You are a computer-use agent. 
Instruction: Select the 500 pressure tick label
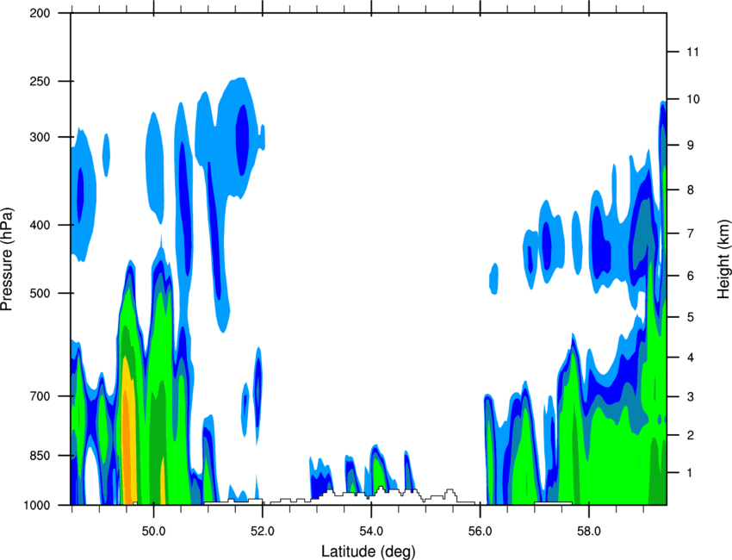click(40, 293)
